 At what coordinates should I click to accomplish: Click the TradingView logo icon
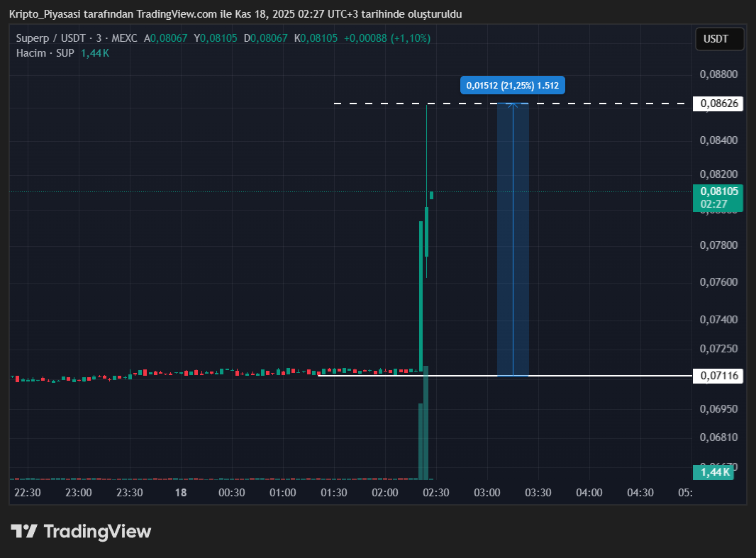tap(24, 531)
